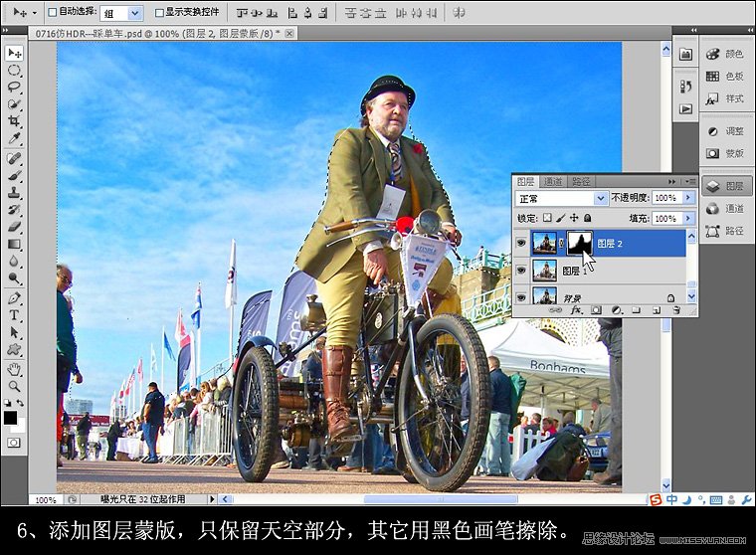Expand the toolbox double-arrow at top left
756x555 pixels.
(6, 30)
